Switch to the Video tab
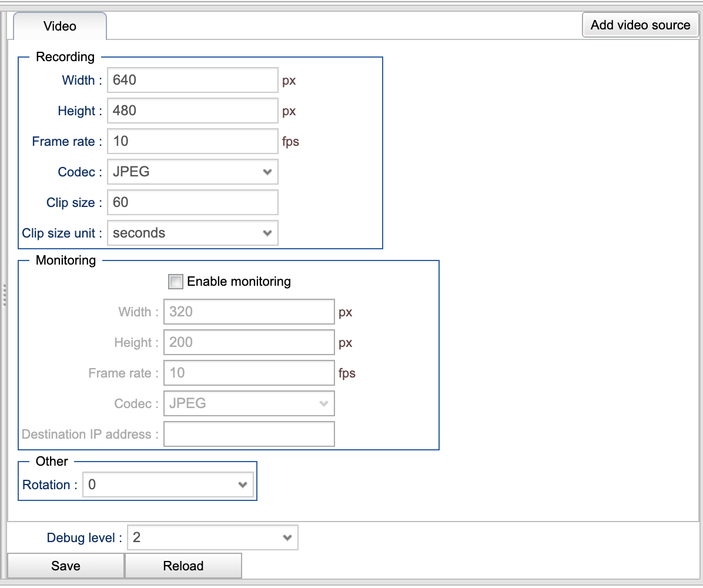 [x=60, y=26]
